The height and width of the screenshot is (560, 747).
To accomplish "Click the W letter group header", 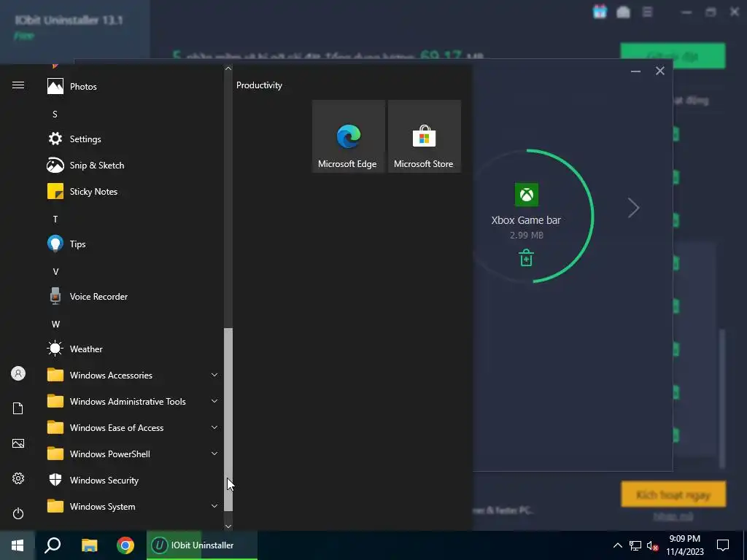I will (x=55, y=324).
